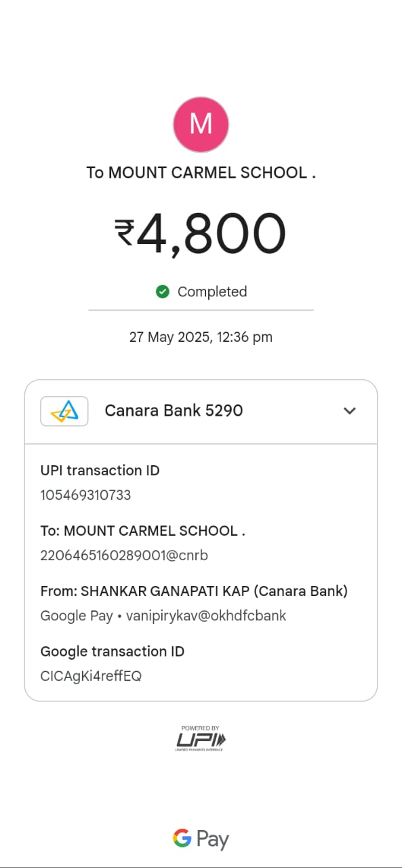
Task: Click the UPI transaction ID label
Action: pos(100,471)
